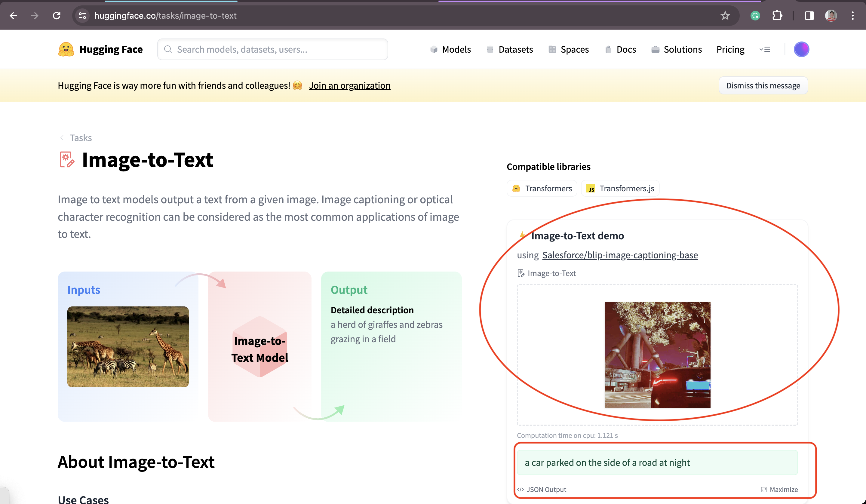Screen dimensions: 866x504
Task: Click the back chevron next to Tasks
Action: tap(62, 138)
